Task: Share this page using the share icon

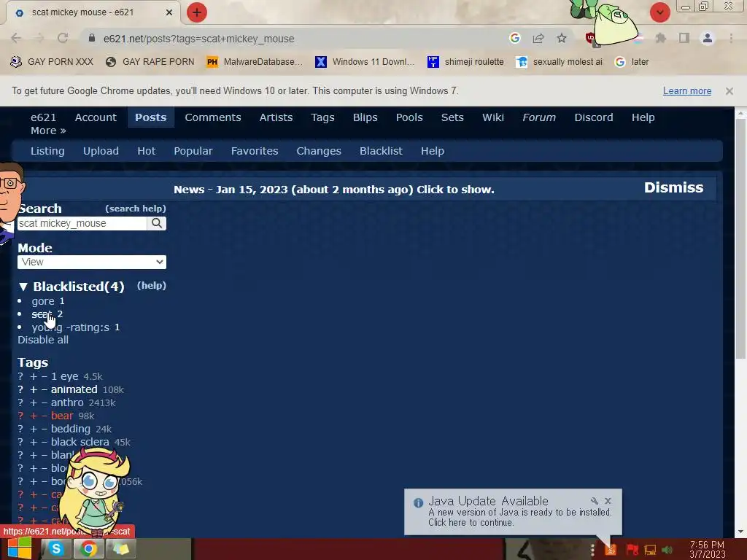Action: point(538,39)
